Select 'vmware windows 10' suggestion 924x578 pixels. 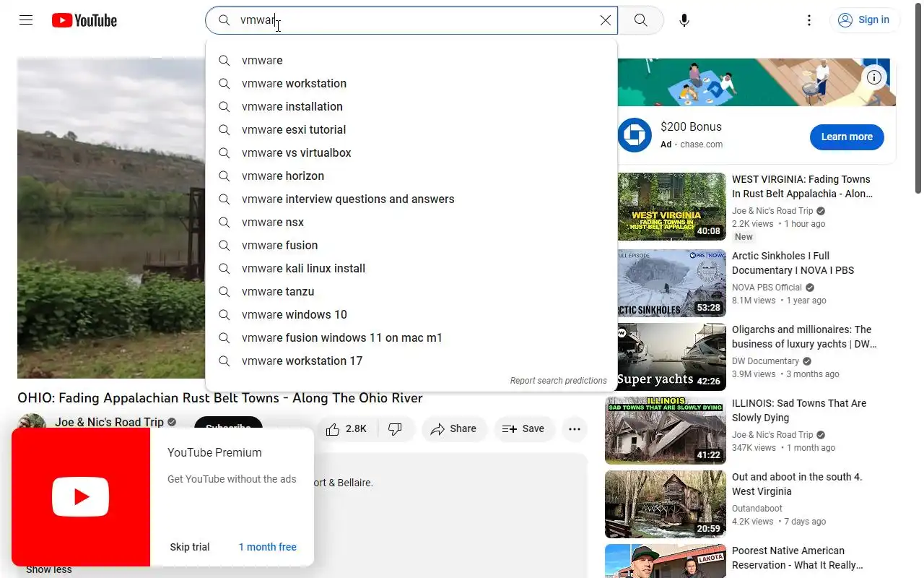point(411,315)
